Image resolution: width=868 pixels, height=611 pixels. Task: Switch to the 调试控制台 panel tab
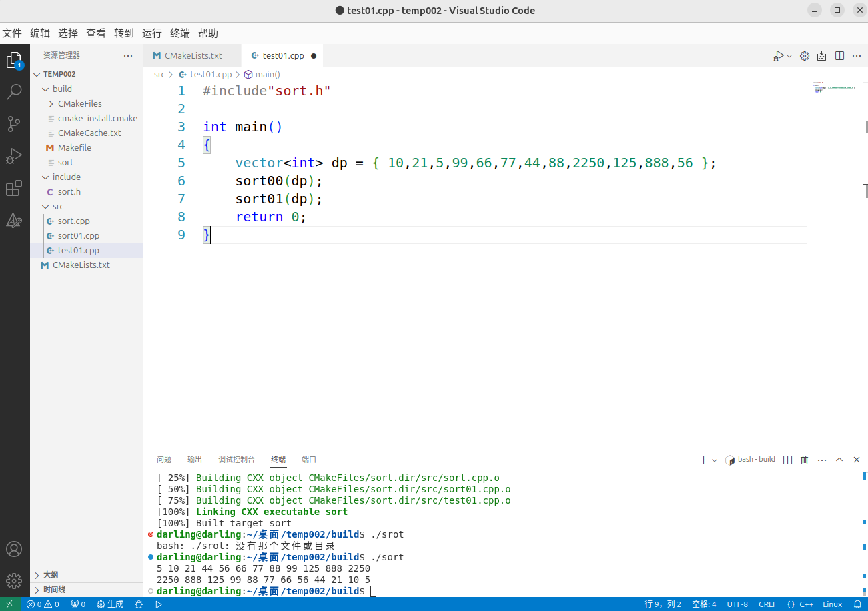click(237, 460)
